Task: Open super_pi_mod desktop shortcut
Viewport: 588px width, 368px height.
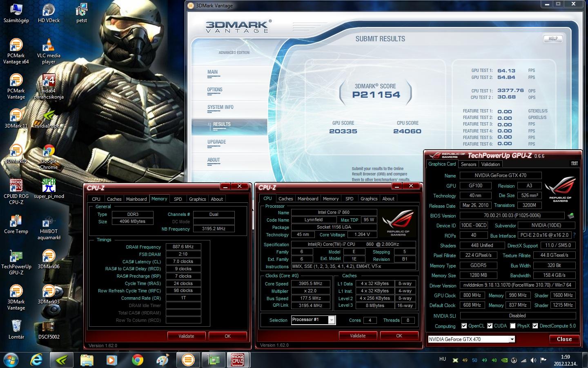Action: tap(49, 188)
